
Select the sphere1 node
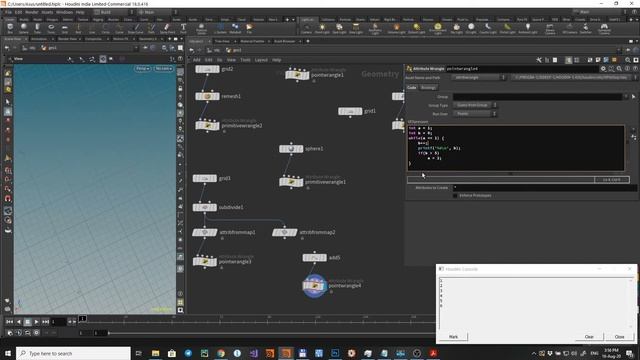[x=291, y=149]
